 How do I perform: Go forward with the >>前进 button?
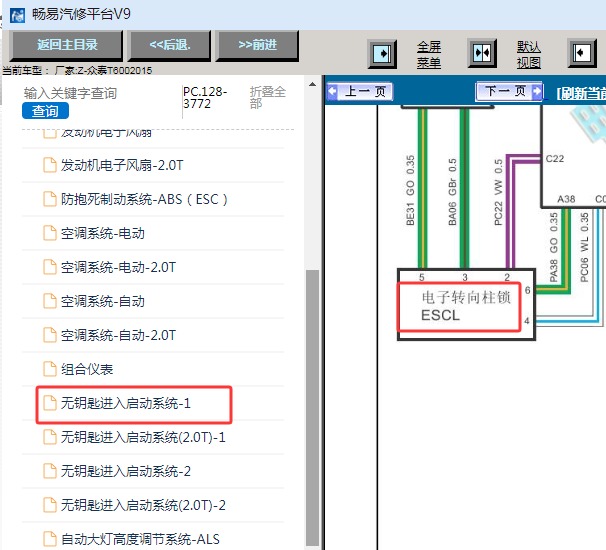[x=257, y=45]
